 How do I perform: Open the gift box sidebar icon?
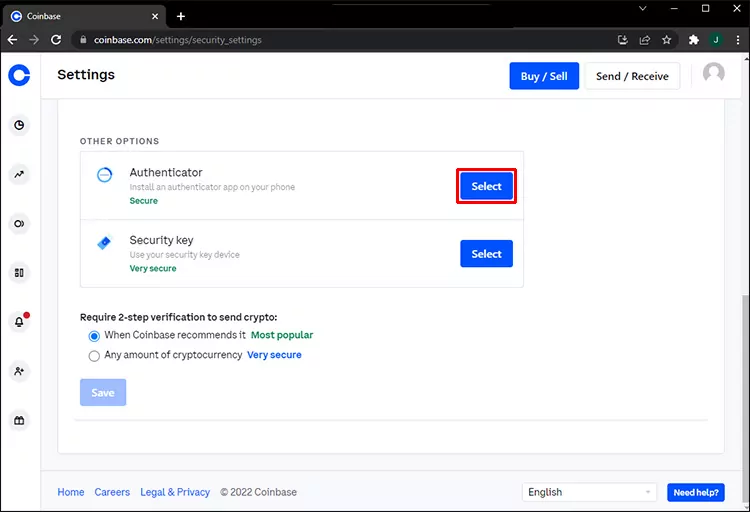tap(19, 420)
